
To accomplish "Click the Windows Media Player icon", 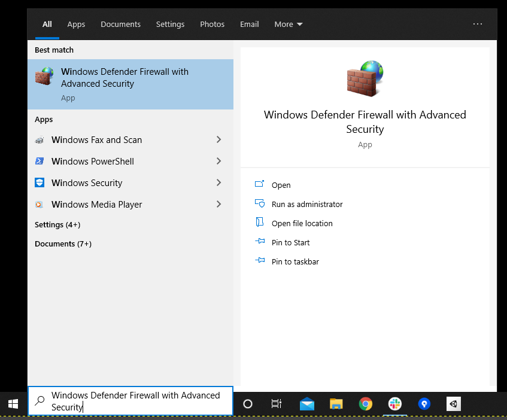I will click(x=39, y=205).
